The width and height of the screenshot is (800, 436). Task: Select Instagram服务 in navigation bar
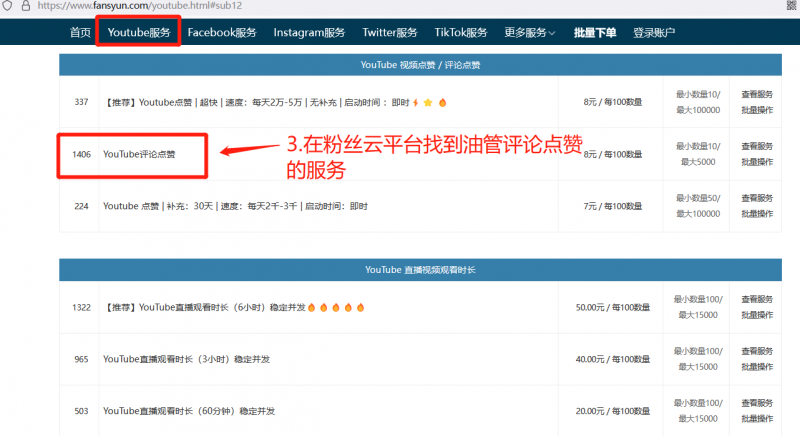pyautogui.click(x=309, y=32)
